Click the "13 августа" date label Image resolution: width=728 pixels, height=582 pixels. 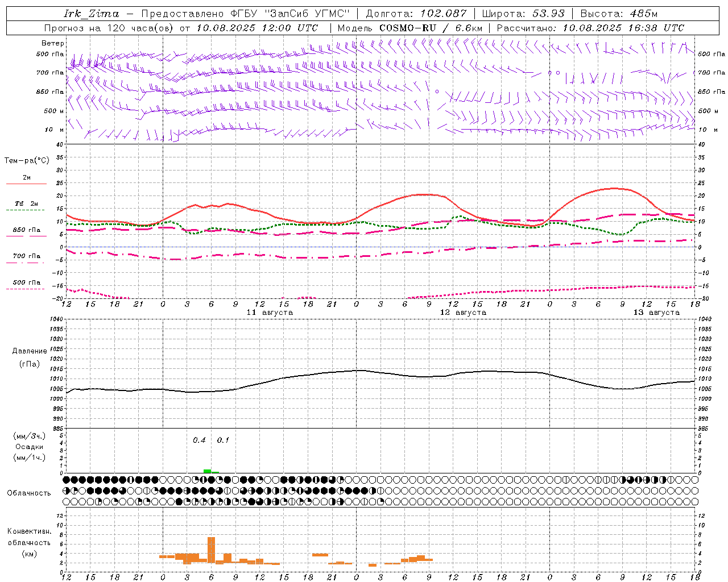[656, 313]
